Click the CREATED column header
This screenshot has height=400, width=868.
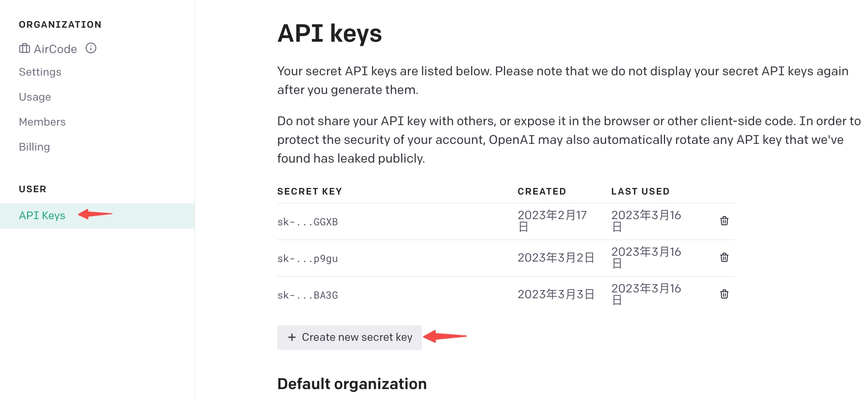click(x=542, y=191)
